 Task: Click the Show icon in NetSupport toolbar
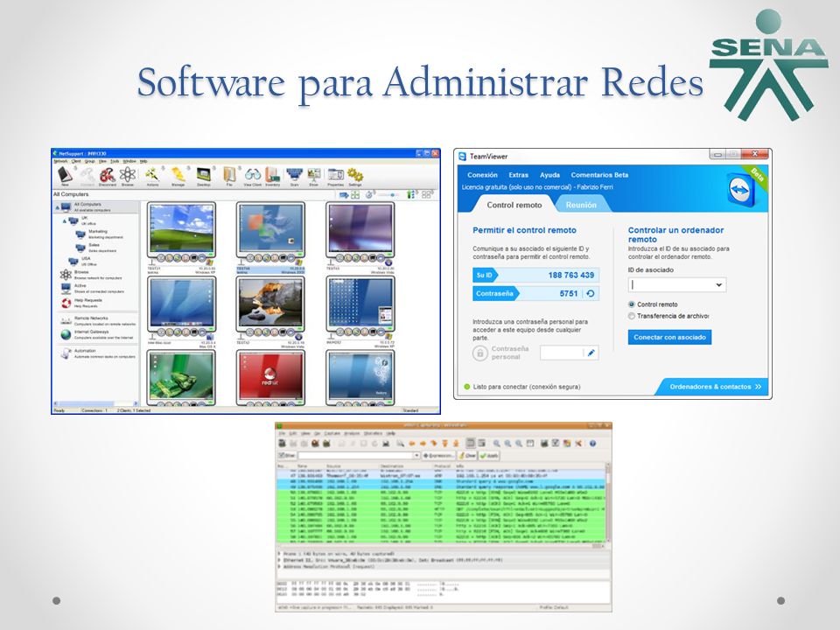(314, 175)
